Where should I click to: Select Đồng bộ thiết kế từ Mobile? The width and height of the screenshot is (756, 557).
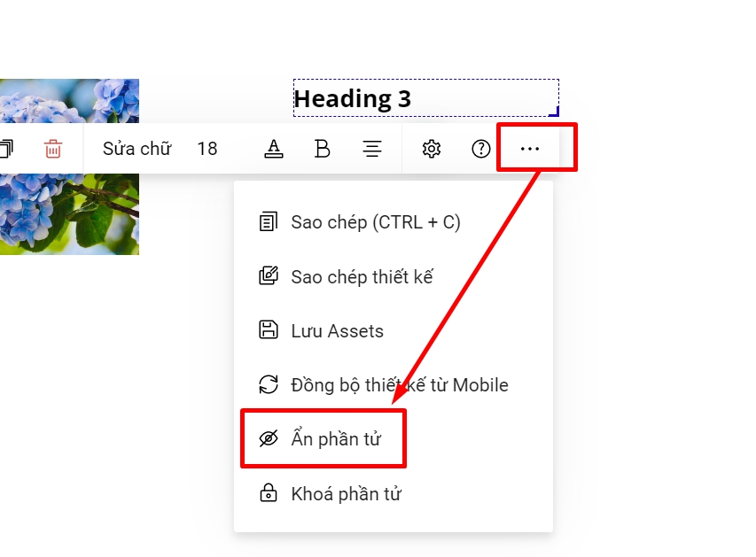click(399, 385)
